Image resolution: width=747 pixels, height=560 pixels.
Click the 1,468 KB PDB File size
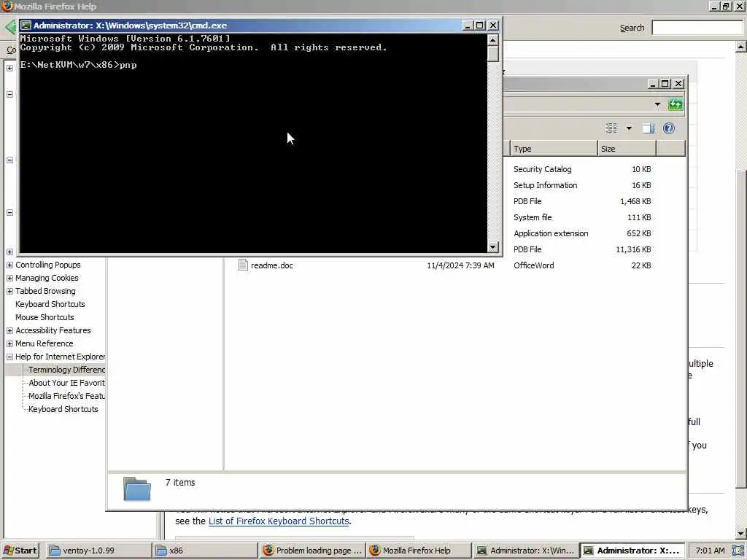pos(635,201)
